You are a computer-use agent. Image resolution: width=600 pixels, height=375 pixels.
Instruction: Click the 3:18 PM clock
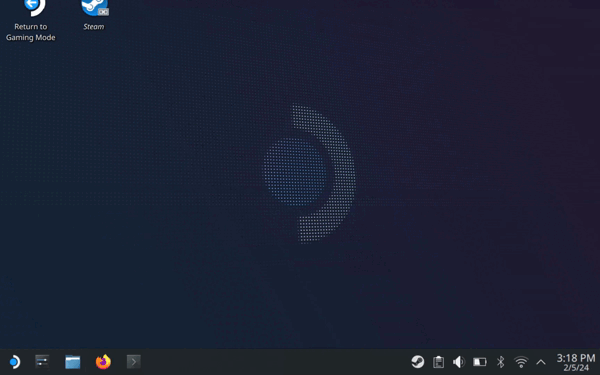tap(576, 358)
